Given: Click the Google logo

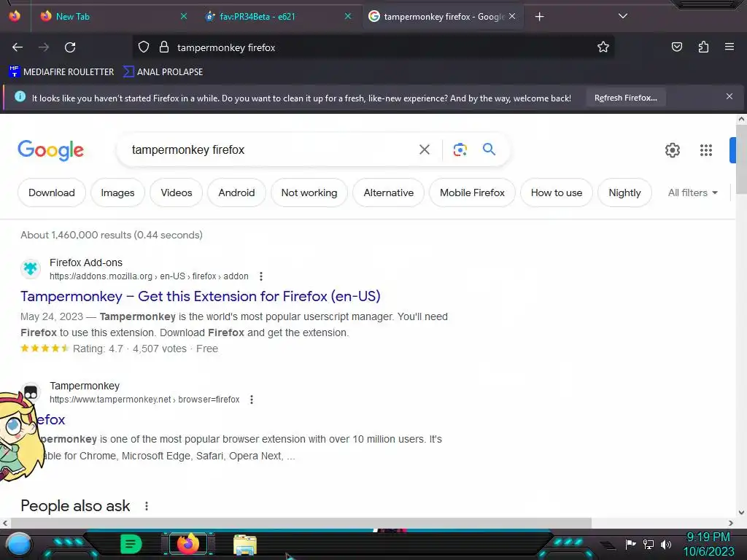Looking at the screenshot, I should click(50, 150).
